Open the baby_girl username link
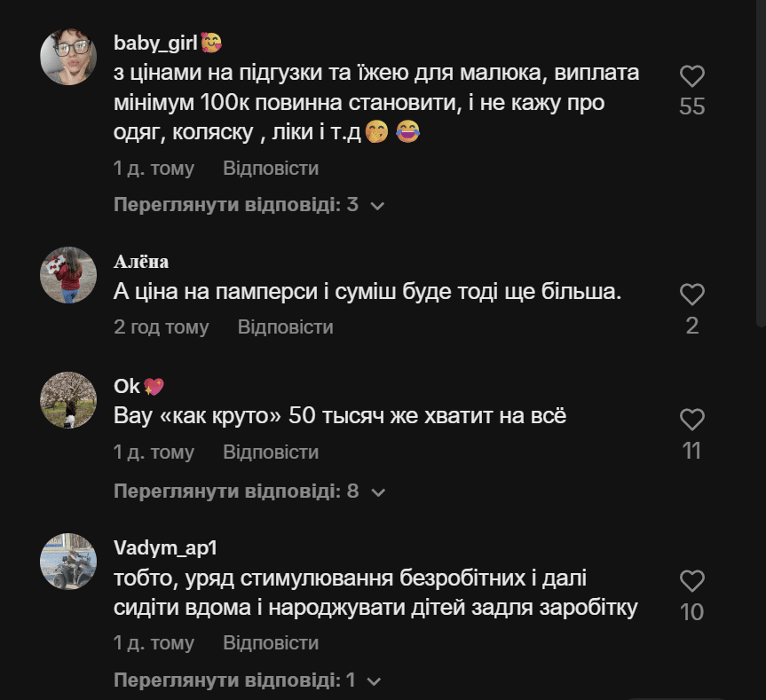 (x=155, y=43)
